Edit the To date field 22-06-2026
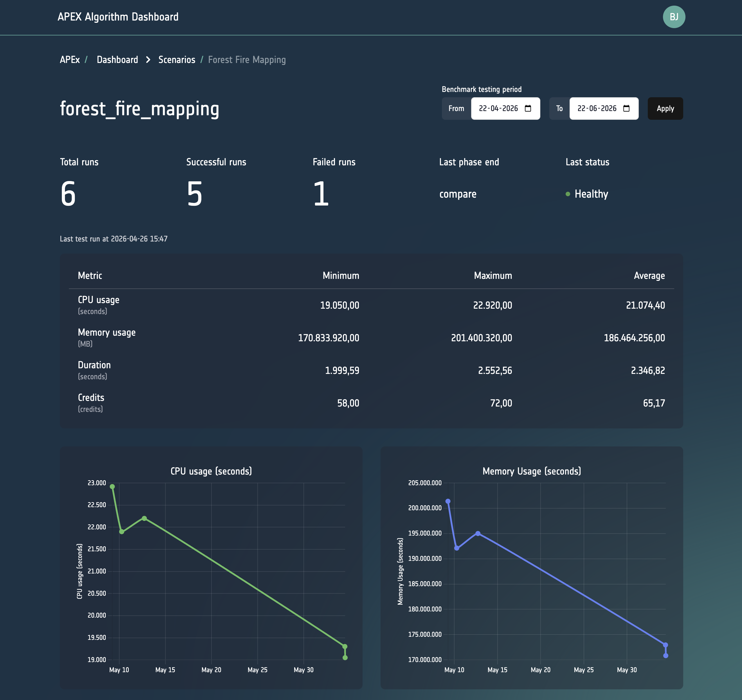Image resolution: width=742 pixels, height=700 pixels. [x=604, y=109]
